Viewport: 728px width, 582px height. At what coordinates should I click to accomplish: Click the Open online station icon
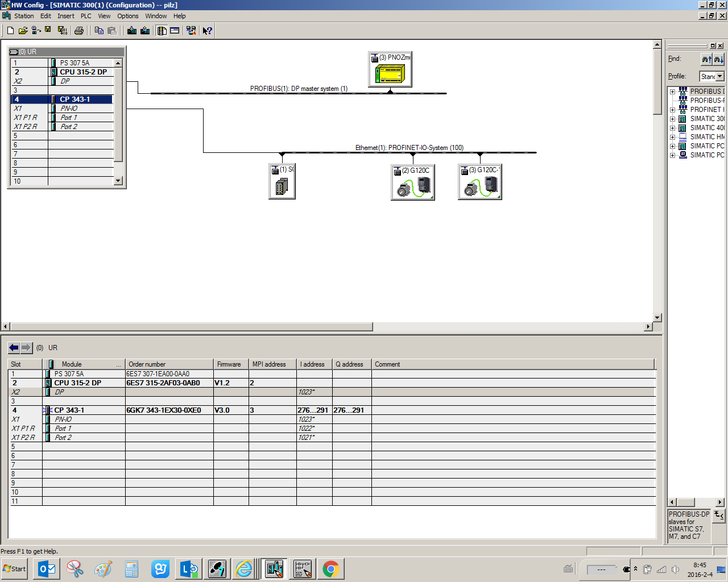(x=36, y=31)
